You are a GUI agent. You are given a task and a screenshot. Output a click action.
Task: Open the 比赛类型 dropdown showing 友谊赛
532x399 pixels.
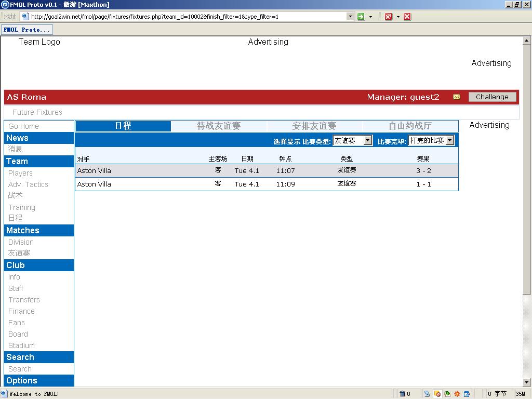[x=353, y=140]
